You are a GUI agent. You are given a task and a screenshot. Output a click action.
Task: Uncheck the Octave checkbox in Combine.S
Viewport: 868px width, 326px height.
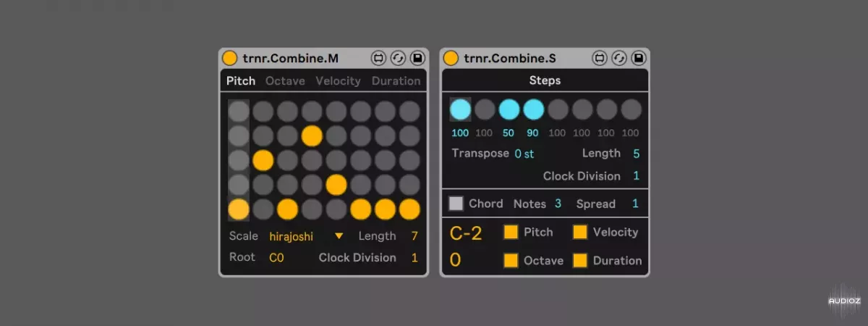pos(511,260)
